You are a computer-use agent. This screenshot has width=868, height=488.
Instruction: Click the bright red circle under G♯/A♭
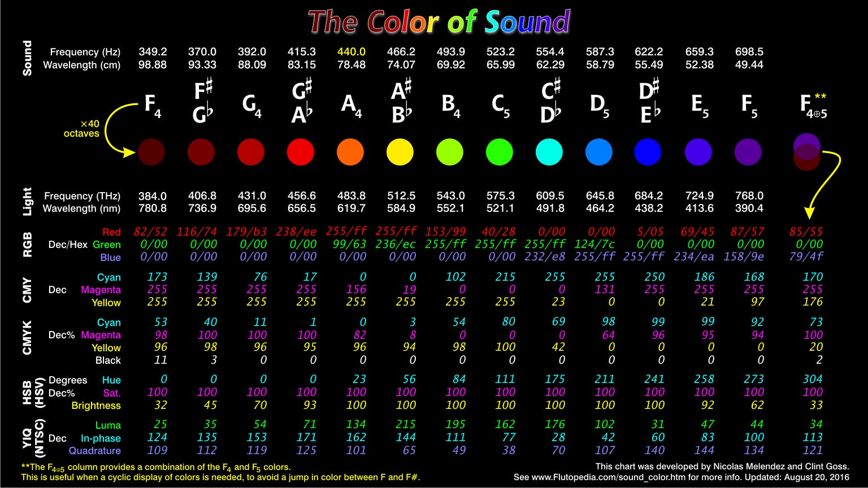pos(301,152)
